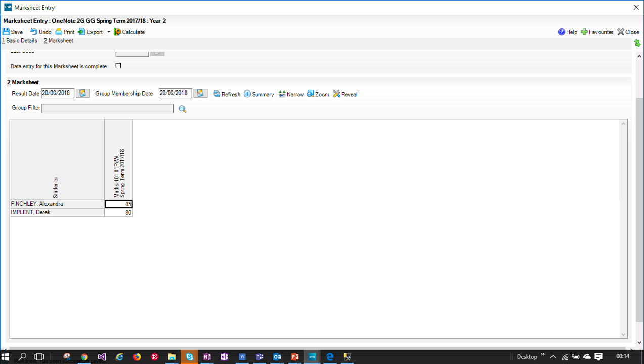Open Firefox from the taskbar
The width and height of the screenshot is (644, 364).
tap(137, 357)
